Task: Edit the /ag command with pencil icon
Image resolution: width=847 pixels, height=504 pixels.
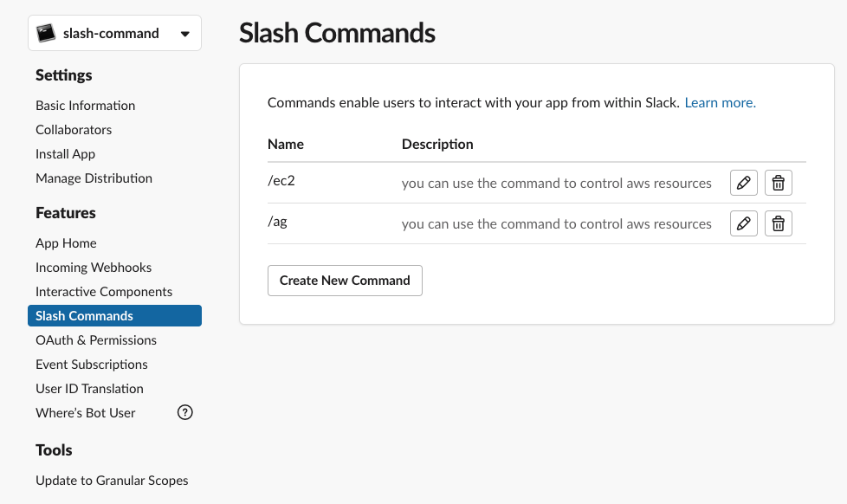Action: point(743,223)
